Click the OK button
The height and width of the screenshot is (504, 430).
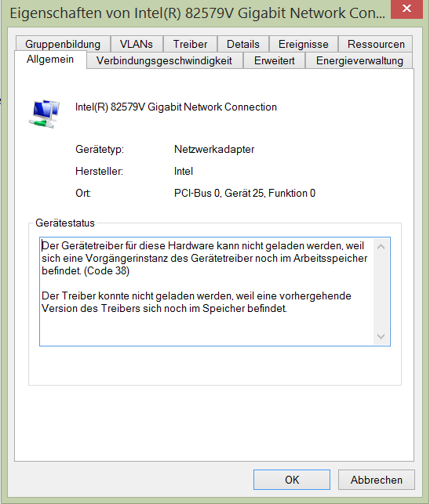(x=292, y=480)
